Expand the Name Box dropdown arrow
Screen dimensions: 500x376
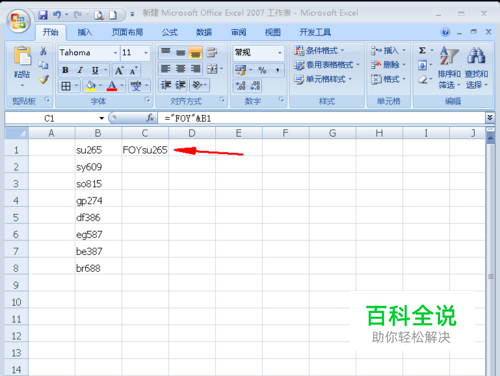101,118
